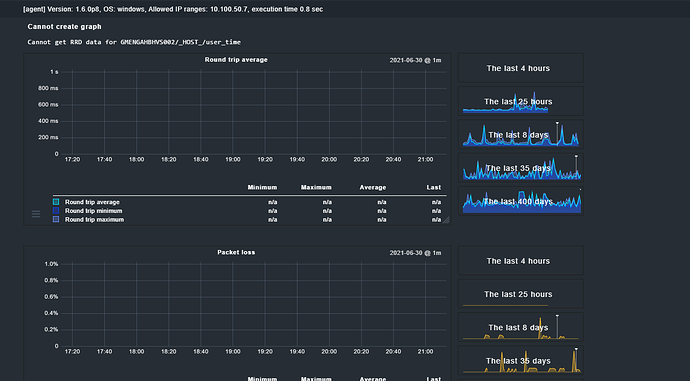The image size is (690, 381).
Task: Open Round trip 'The last 400 days' preview
Action: [x=521, y=201]
